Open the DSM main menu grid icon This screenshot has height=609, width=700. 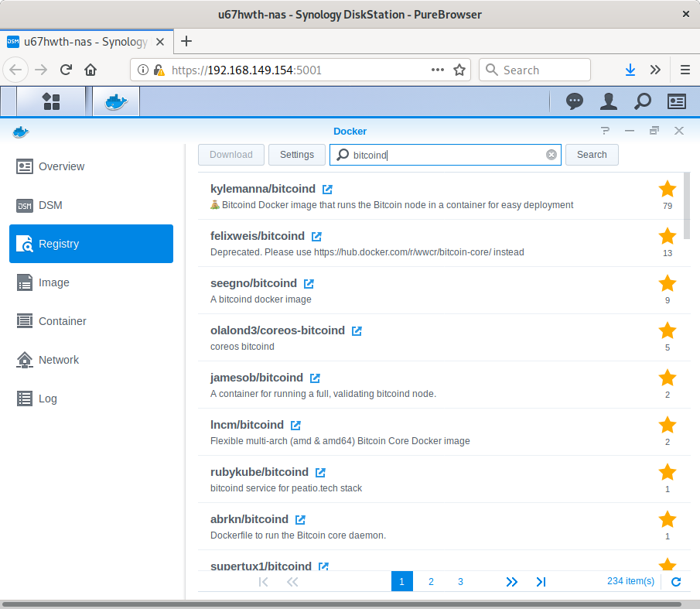51,101
